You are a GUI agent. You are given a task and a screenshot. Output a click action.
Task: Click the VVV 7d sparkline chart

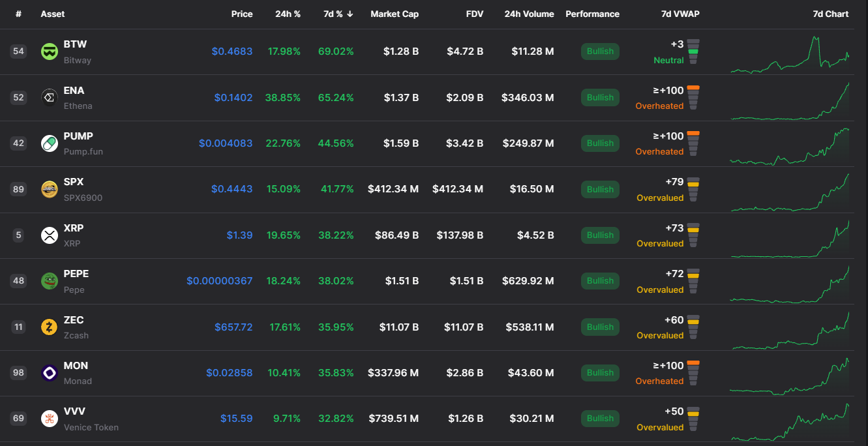click(x=790, y=422)
